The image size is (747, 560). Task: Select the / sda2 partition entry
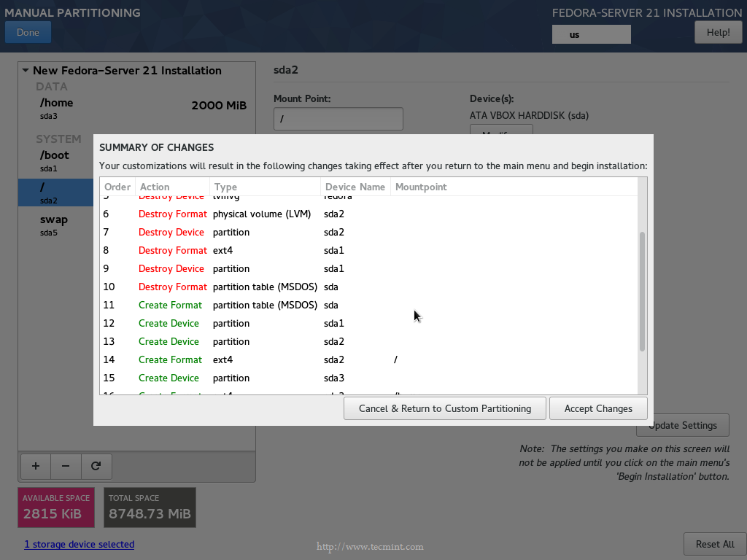click(55, 192)
